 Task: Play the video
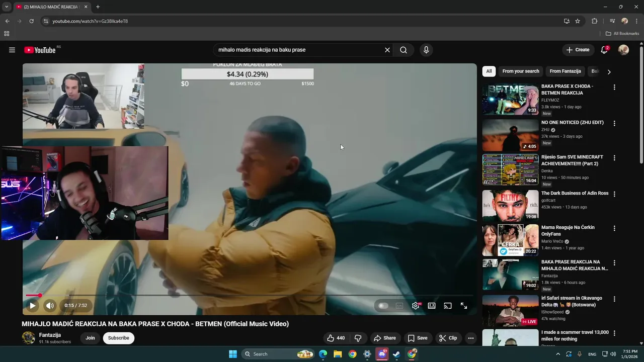click(33, 305)
